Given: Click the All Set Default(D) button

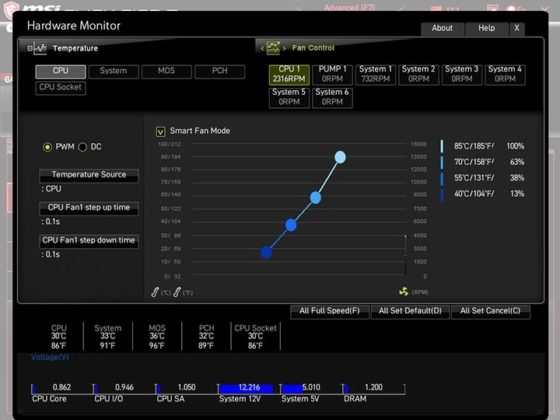Looking at the screenshot, I should [410, 311].
